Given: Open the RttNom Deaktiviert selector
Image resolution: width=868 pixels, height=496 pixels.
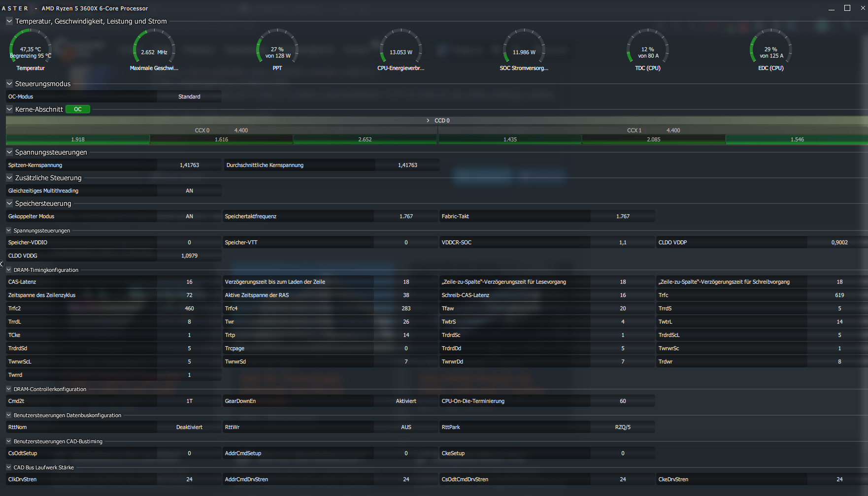Looking at the screenshot, I should (189, 427).
